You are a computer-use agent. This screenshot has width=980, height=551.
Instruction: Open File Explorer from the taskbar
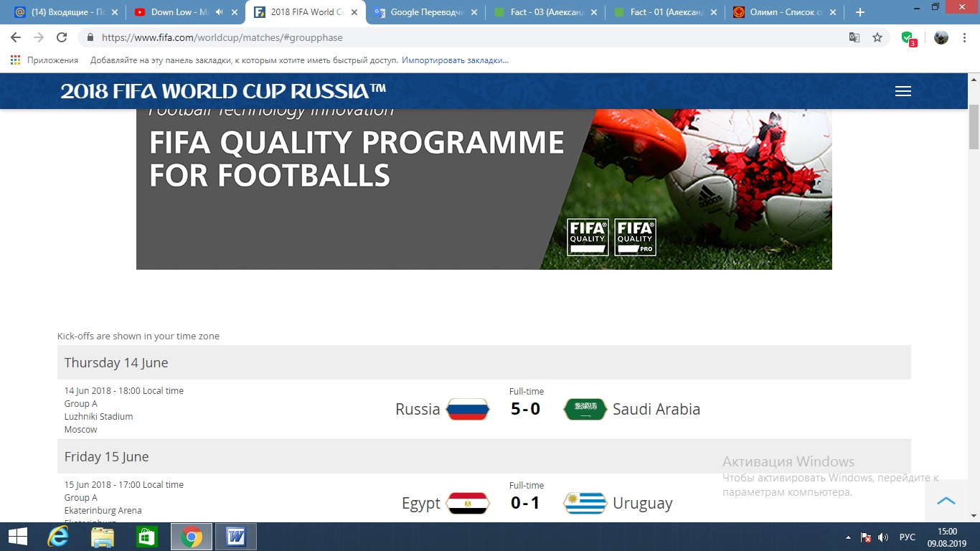[103, 537]
